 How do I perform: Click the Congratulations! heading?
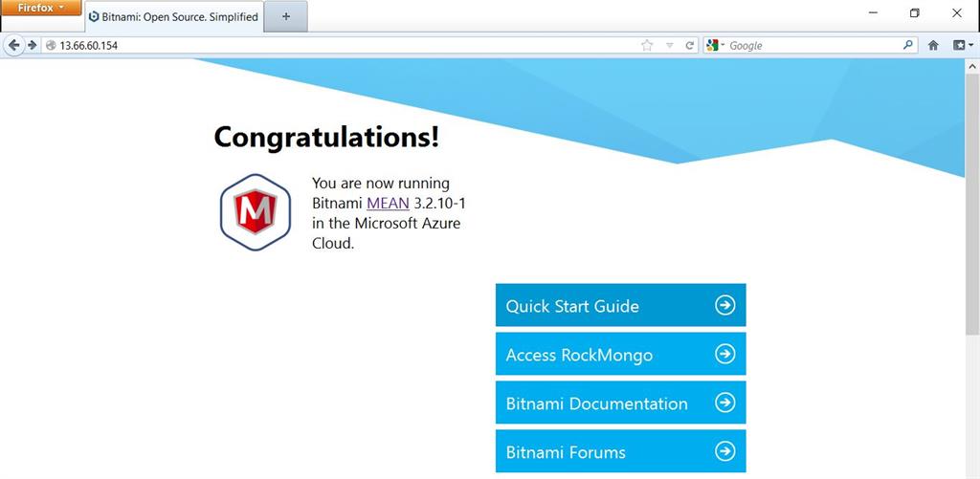[x=326, y=138]
